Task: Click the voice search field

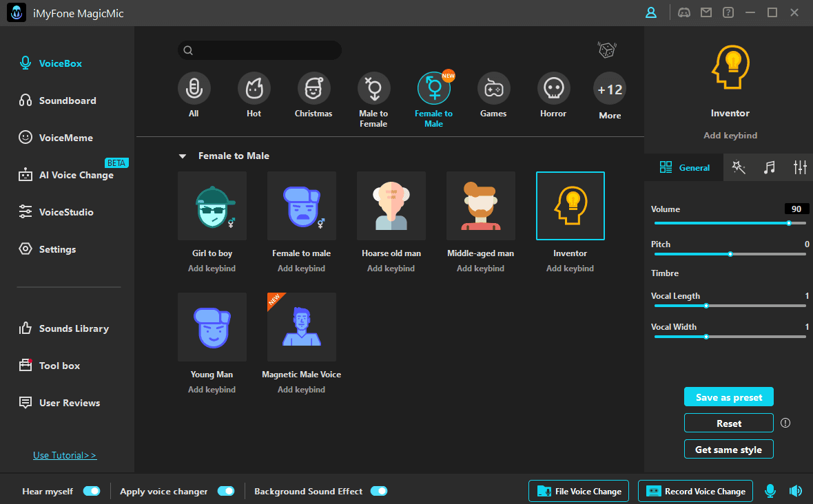Action: coord(260,50)
